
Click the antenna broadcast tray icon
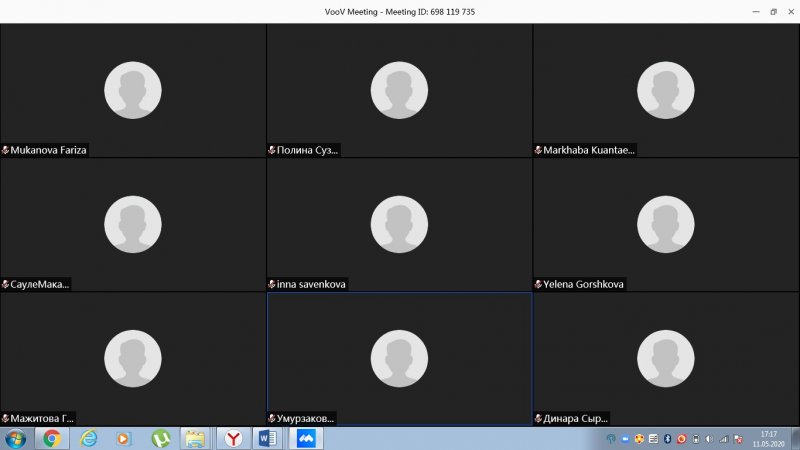611,439
